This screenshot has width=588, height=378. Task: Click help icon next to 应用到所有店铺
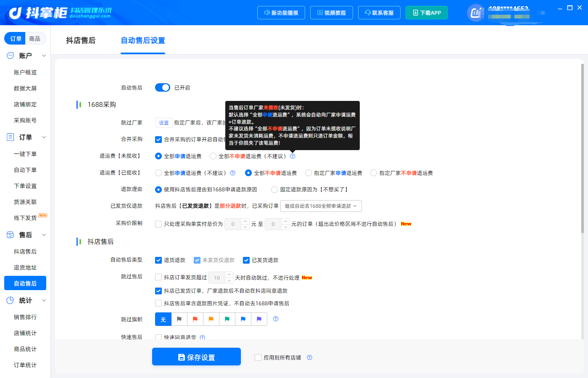[309, 358]
